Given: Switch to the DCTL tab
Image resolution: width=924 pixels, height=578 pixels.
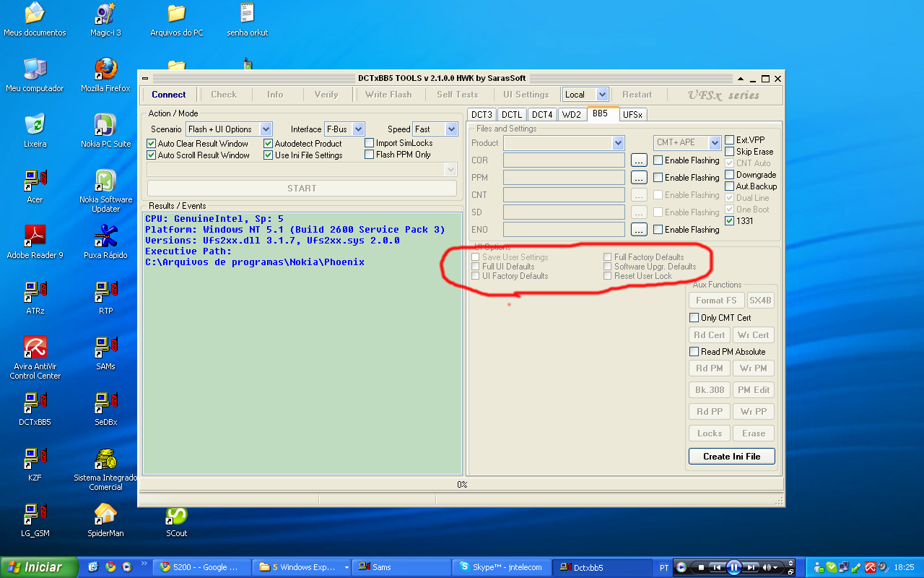Looking at the screenshot, I should click(512, 114).
